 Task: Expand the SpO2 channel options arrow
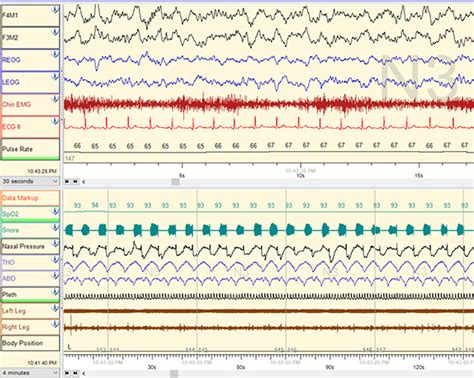coord(55,211)
